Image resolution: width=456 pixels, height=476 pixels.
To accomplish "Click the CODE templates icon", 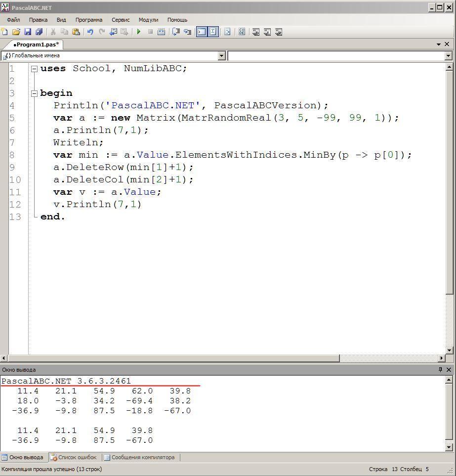I will click(242, 32).
